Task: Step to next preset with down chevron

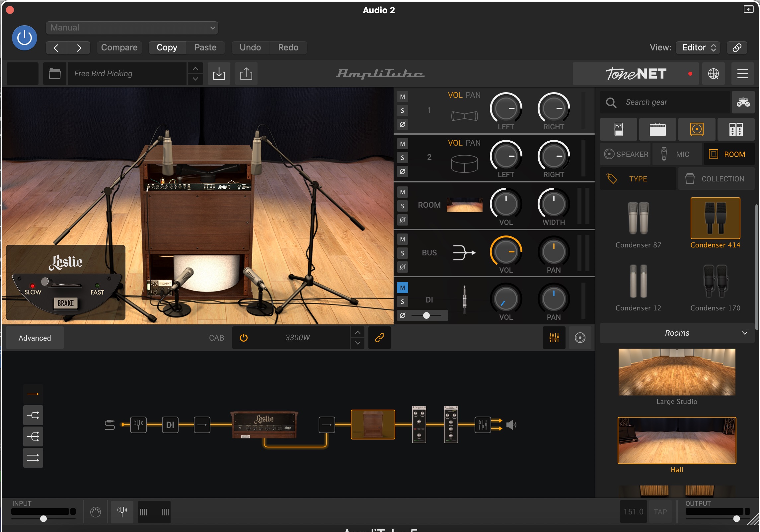Action: pyautogui.click(x=195, y=79)
